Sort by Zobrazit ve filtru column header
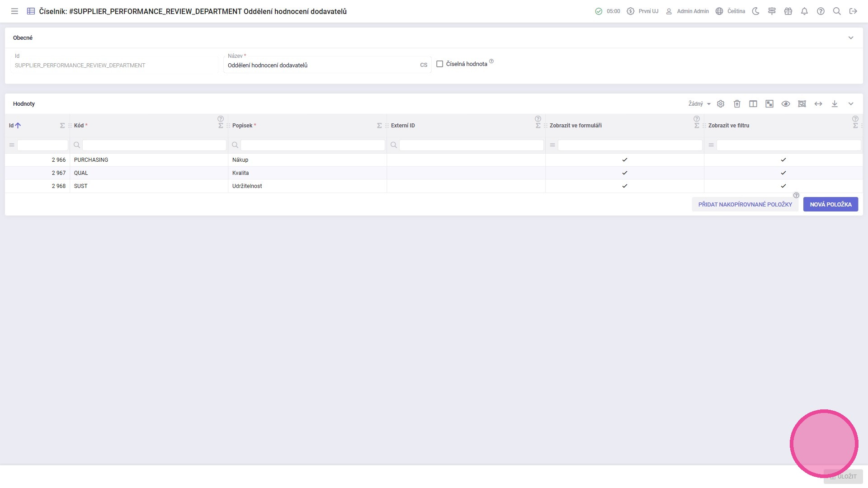Image resolution: width=868 pixels, height=488 pixels. click(x=729, y=126)
